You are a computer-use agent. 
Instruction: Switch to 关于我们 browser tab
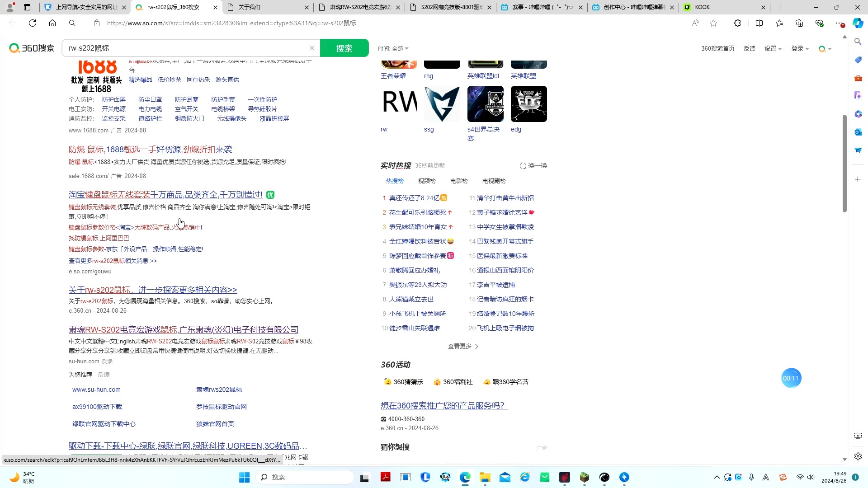(269, 7)
